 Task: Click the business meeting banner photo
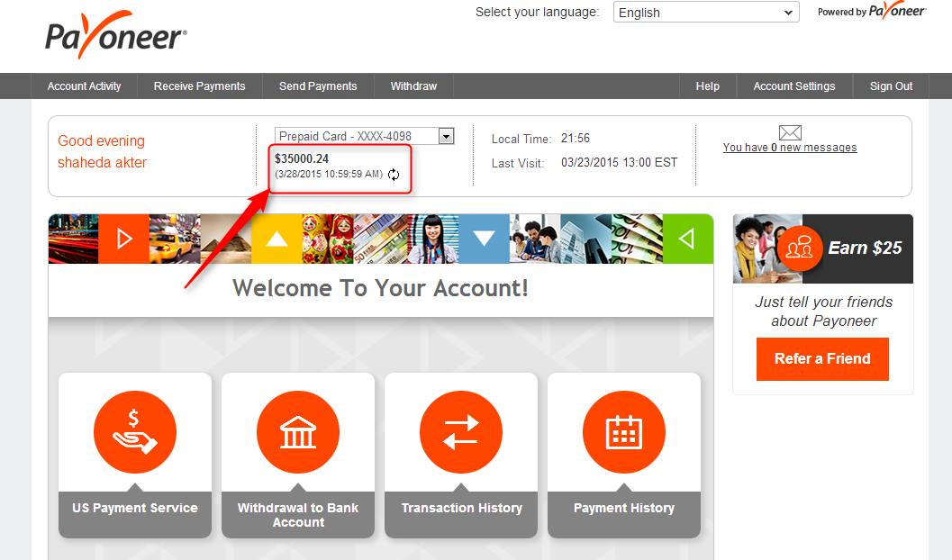click(x=535, y=239)
